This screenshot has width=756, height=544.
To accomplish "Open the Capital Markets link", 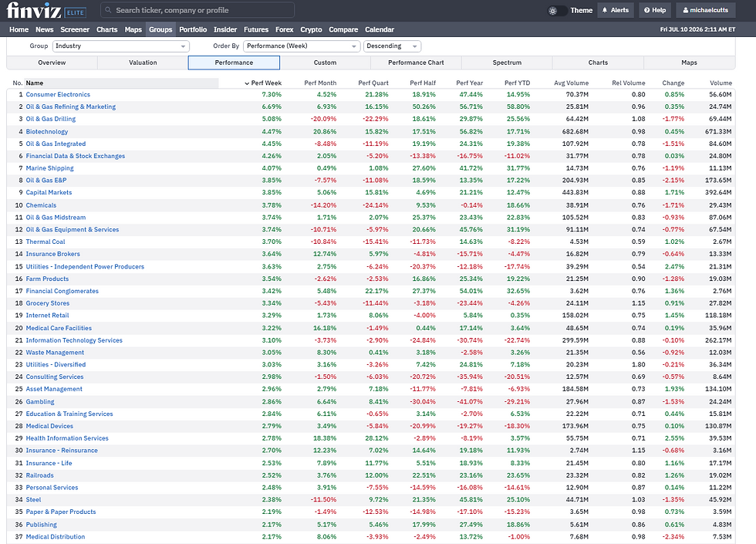I will click(49, 192).
